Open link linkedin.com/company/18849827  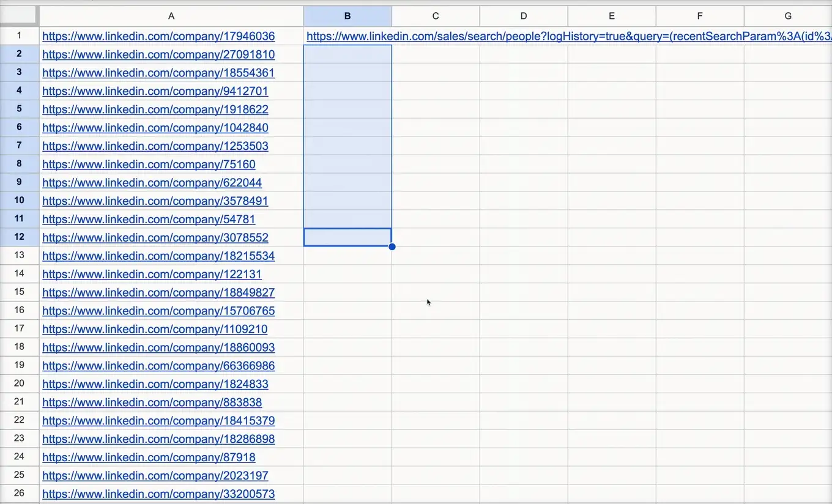click(x=158, y=293)
